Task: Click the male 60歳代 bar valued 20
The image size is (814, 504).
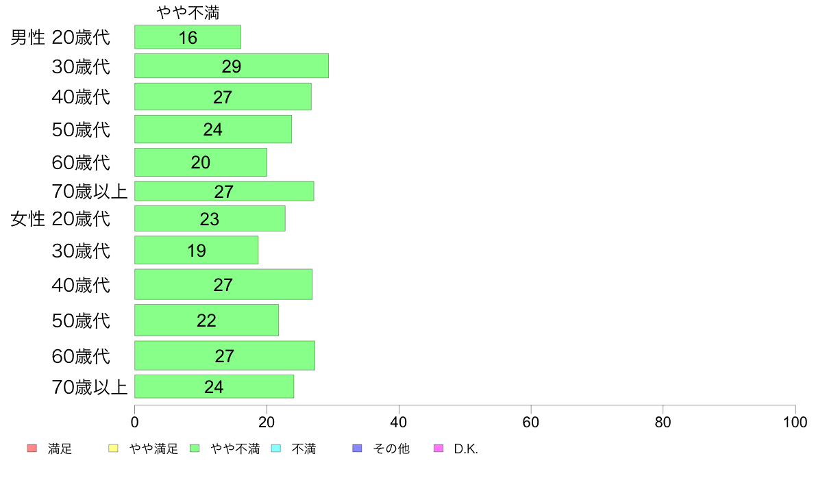Action: point(200,162)
